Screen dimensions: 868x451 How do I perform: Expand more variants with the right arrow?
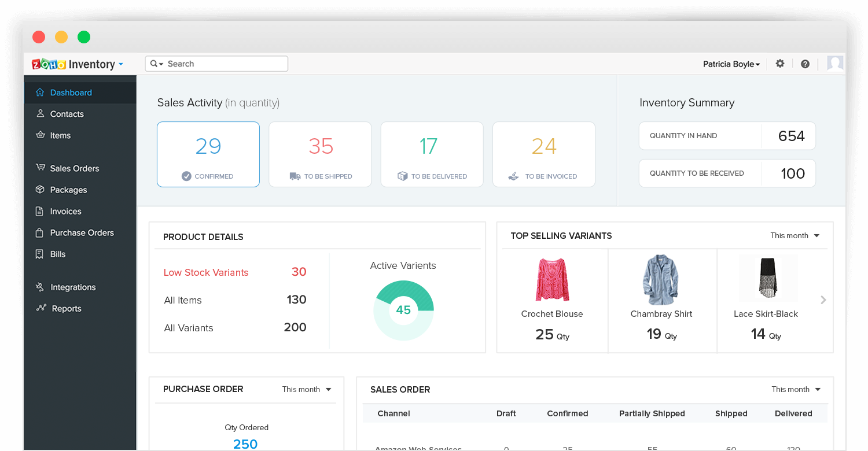click(823, 300)
